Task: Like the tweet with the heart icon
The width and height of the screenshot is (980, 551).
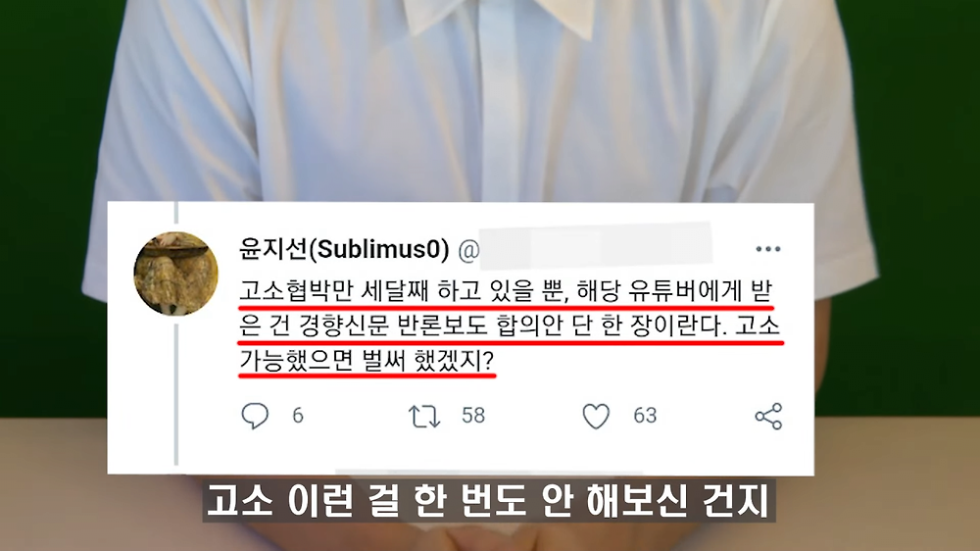Action: tap(596, 416)
